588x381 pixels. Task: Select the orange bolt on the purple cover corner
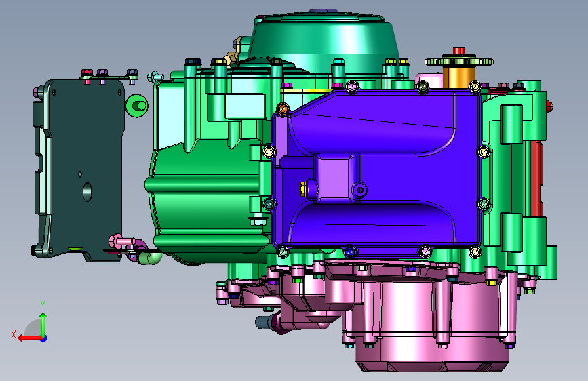pyautogui.click(x=283, y=109)
